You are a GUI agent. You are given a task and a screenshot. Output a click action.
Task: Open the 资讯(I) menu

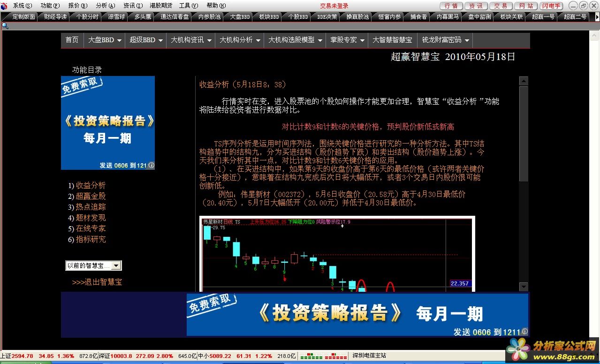pyautogui.click(x=133, y=6)
